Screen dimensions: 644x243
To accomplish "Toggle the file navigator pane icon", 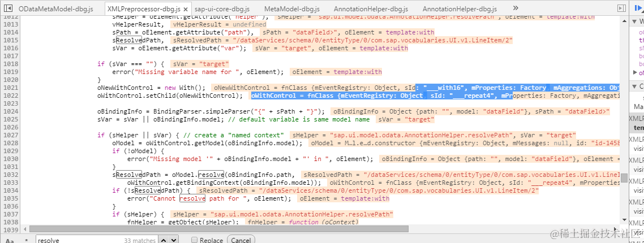I will [x=7, y=8].
